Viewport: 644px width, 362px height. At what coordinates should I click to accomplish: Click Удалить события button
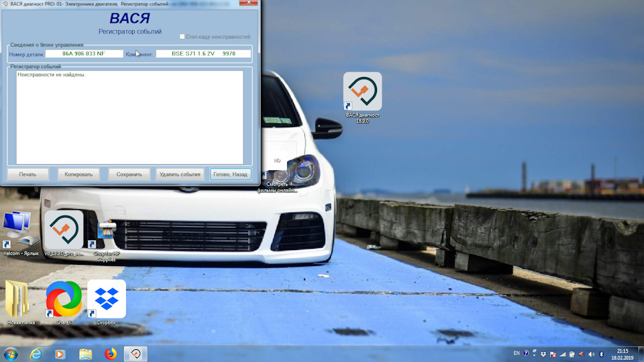[x=180, y=174]
